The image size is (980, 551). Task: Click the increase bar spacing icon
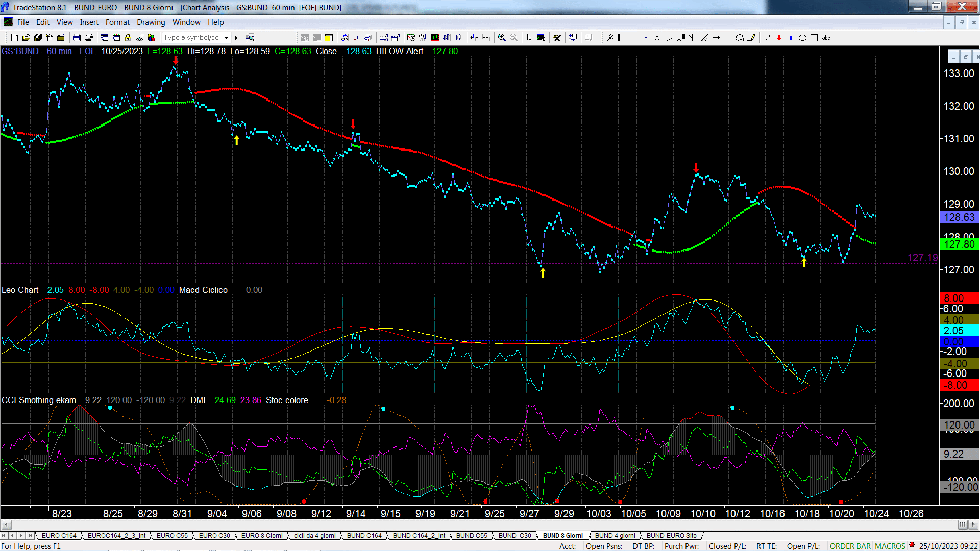click(486, 38)
